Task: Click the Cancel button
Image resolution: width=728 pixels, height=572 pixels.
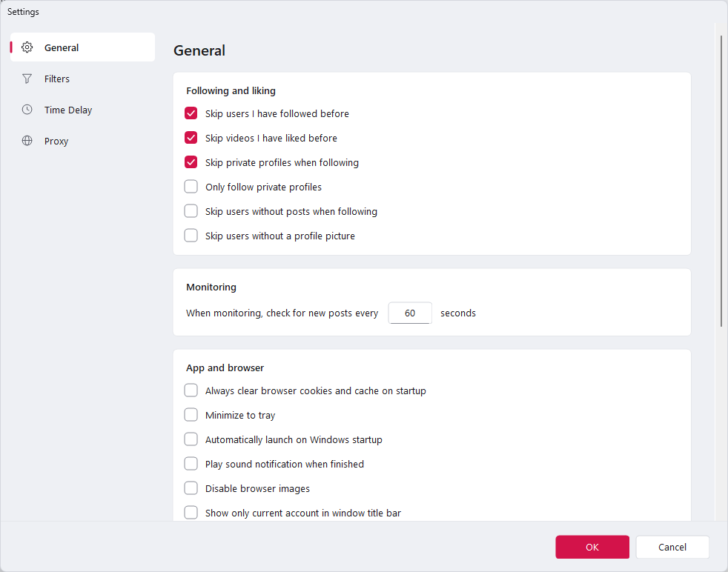Action: pyautogui.click(x=672, y=547)
